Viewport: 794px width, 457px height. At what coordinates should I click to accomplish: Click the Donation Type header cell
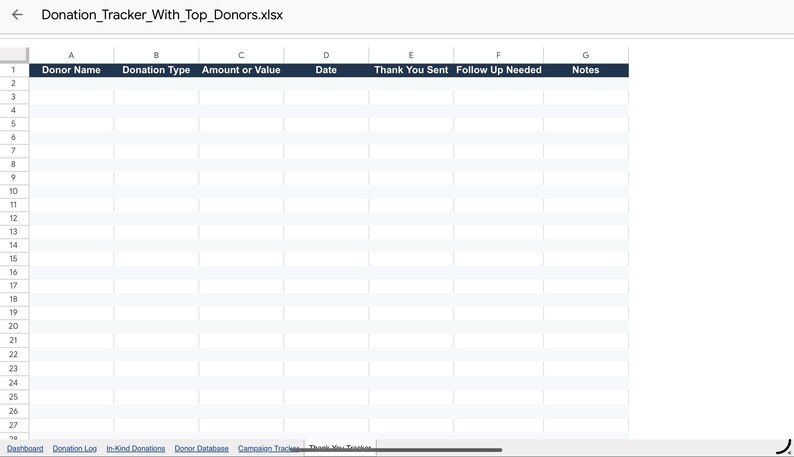(x=156, y=70)
